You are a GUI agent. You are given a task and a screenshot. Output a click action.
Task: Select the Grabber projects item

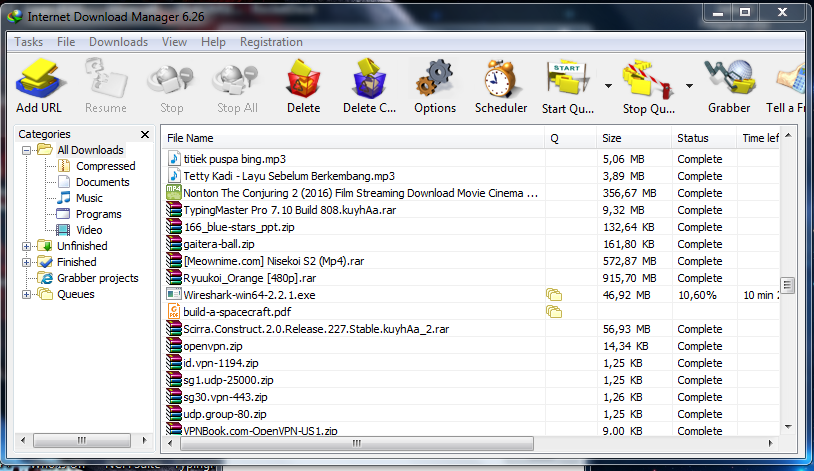tap(98, 278)
